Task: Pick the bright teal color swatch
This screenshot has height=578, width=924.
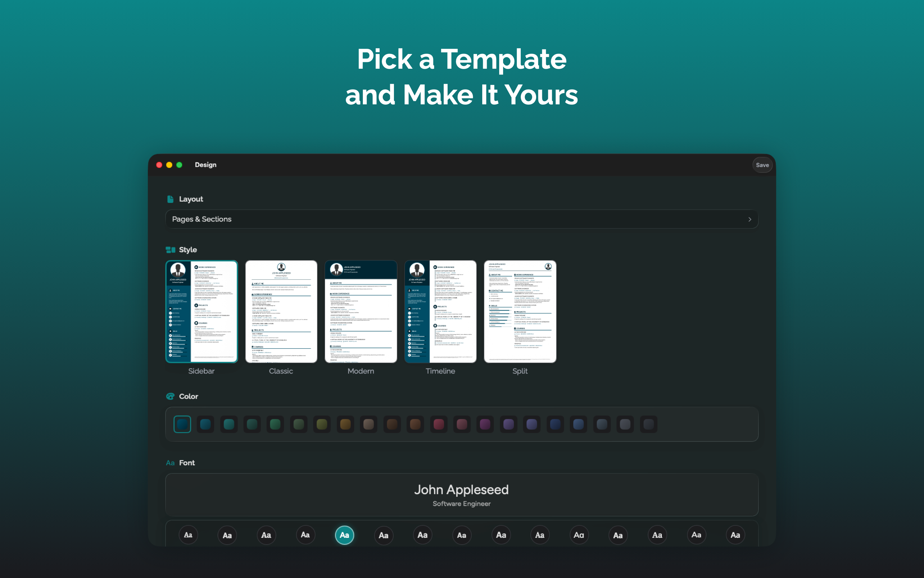Action: 229,424
